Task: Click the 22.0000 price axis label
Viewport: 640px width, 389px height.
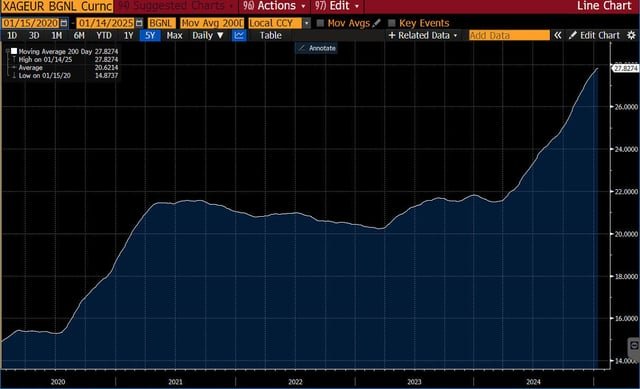Action: (x=626, y=191)
